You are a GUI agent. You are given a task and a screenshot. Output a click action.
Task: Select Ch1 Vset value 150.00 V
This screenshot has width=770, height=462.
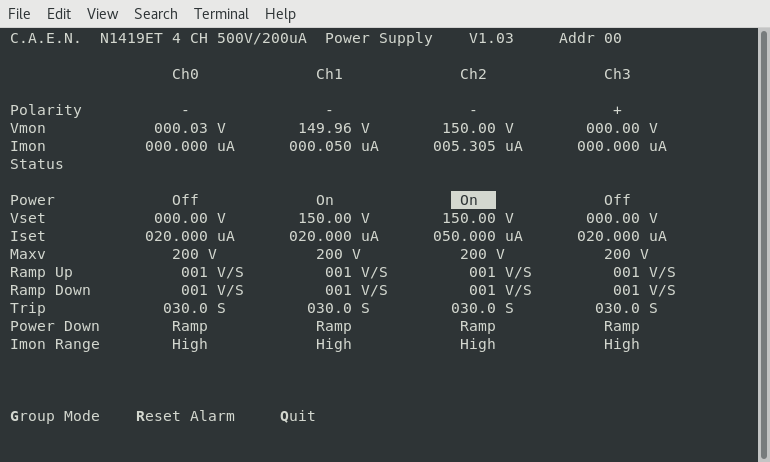point(334,218)
